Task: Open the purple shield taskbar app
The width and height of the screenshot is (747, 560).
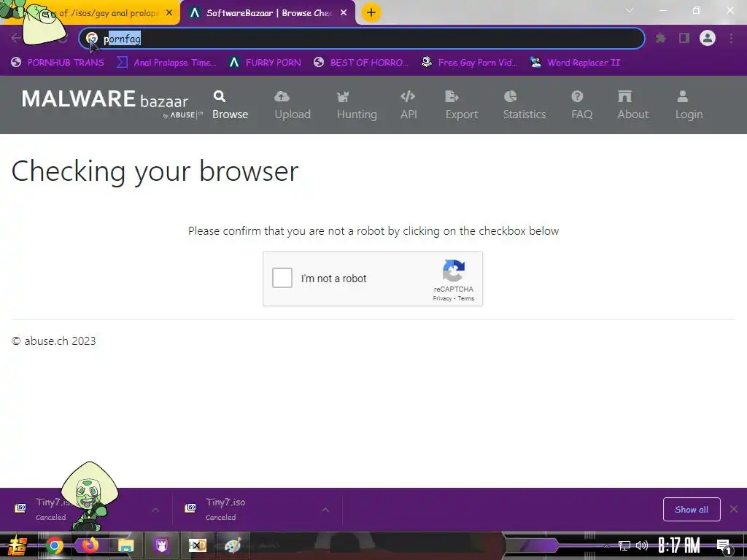Action: pyautogui.click(x=161, y=545)
